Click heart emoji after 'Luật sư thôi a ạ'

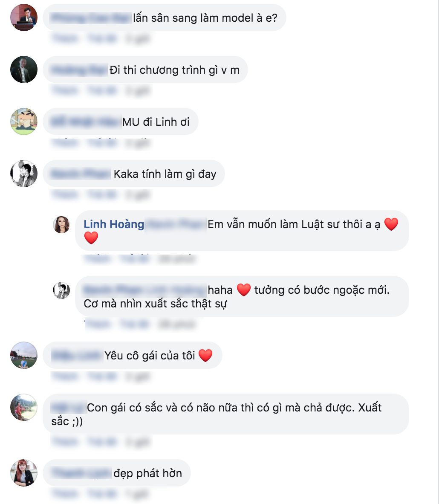point(391,224)
